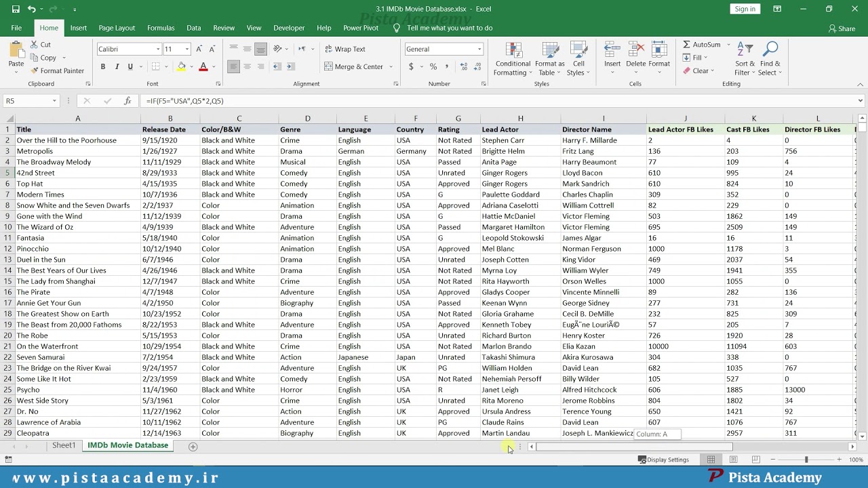Click the Decrease Indent icon
This screenshot has height=488, width=868.
coord(277,66)
